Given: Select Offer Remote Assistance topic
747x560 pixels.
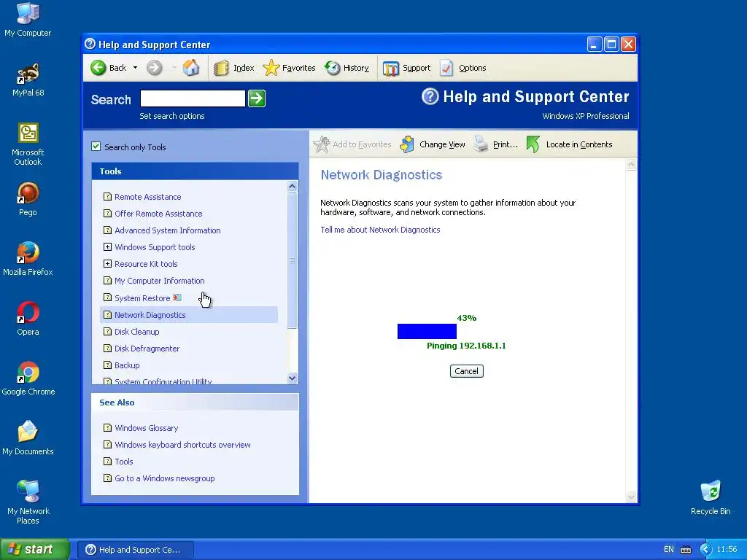Looking at the screenshot, I should tap(158, 214).
